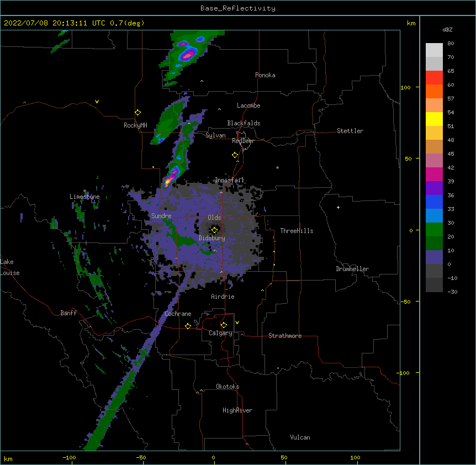
Task: Click the Stettler city label
Action: coord(350,131)
